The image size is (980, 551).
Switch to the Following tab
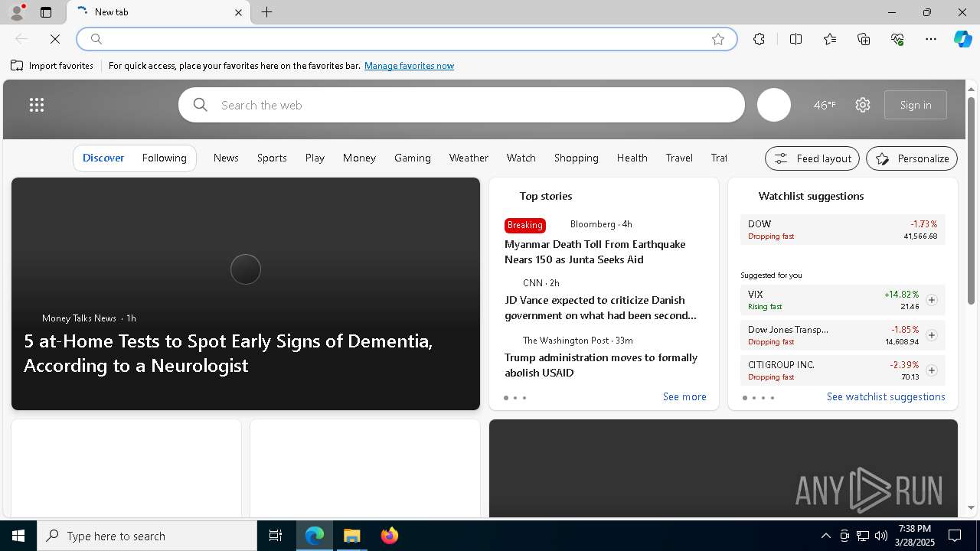tap(165, 158)
